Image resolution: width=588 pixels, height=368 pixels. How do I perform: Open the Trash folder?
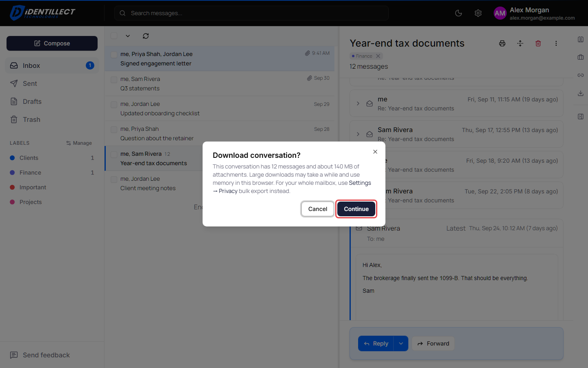pyautogui.click(x=52, y=119)
